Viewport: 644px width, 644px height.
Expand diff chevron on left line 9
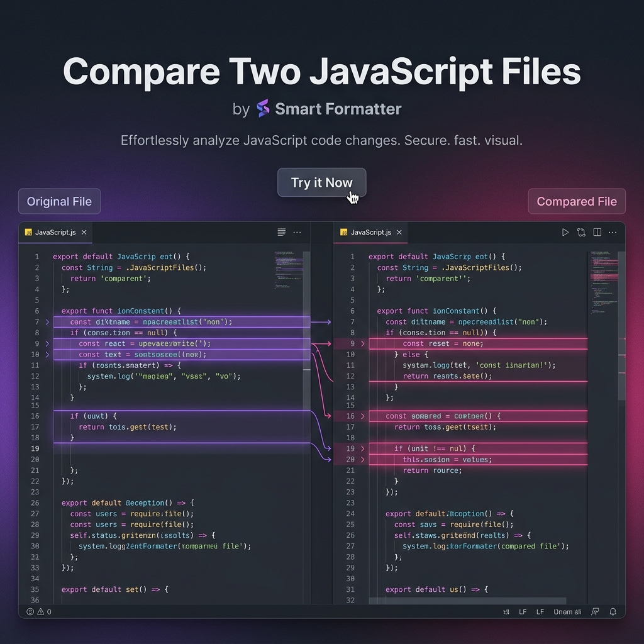pos(47,343)
